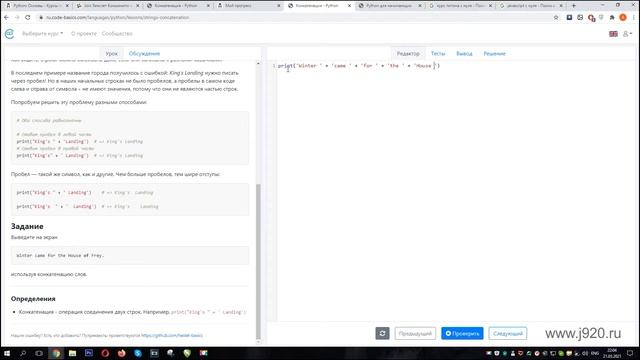Open the 'Решение' tab
Image resolution: width=640 pixels, height=360 pixels.
point(494,53)
